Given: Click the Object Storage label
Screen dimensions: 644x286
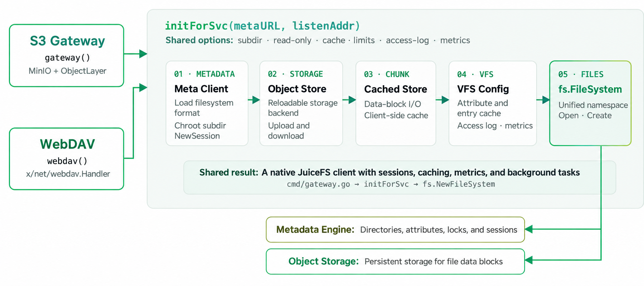Looking at the screenshot, I should [324, 261].
